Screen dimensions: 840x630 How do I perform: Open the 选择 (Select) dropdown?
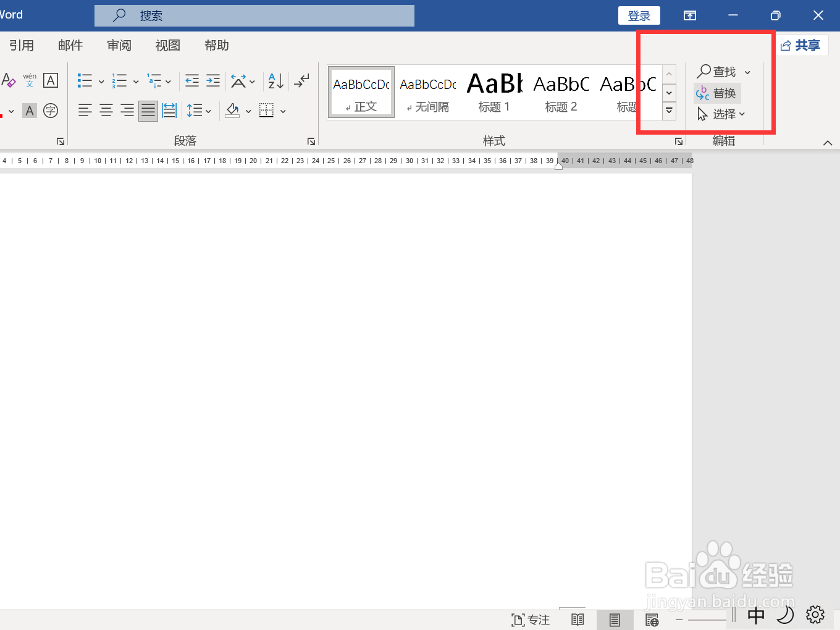tap(721, 114)
